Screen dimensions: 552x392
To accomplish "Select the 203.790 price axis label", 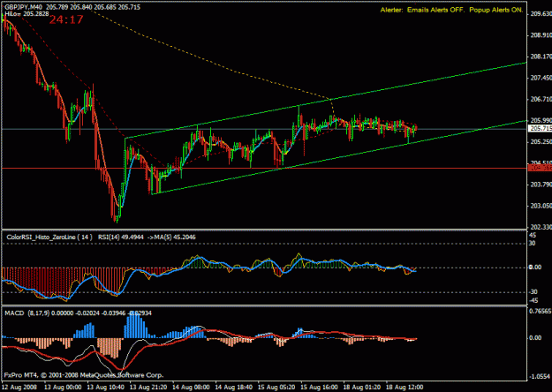I will 541,185.
